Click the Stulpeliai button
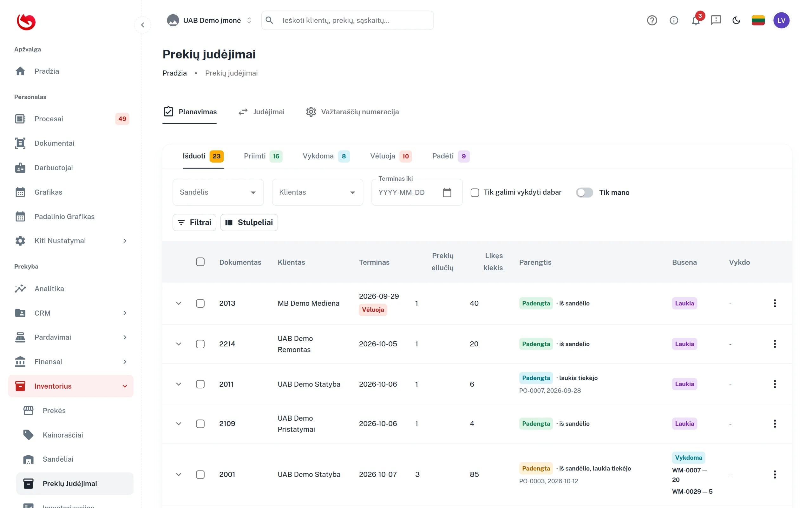Screen dimensions: 812x508 click(x=249, y=223)
